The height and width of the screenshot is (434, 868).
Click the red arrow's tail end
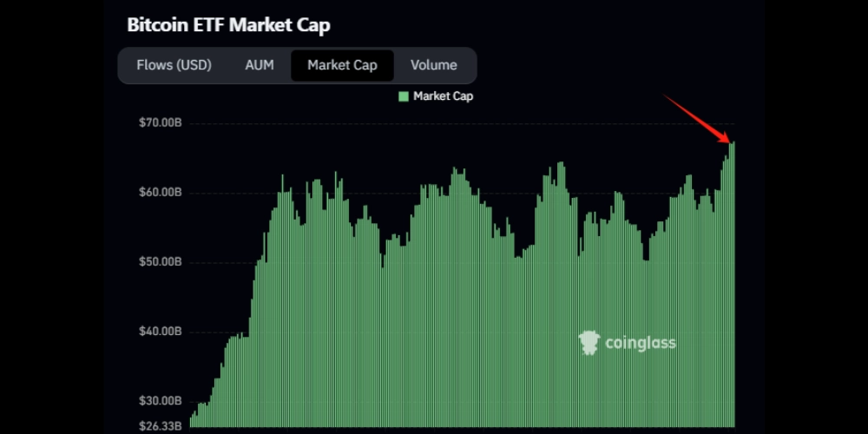[666, 95]
